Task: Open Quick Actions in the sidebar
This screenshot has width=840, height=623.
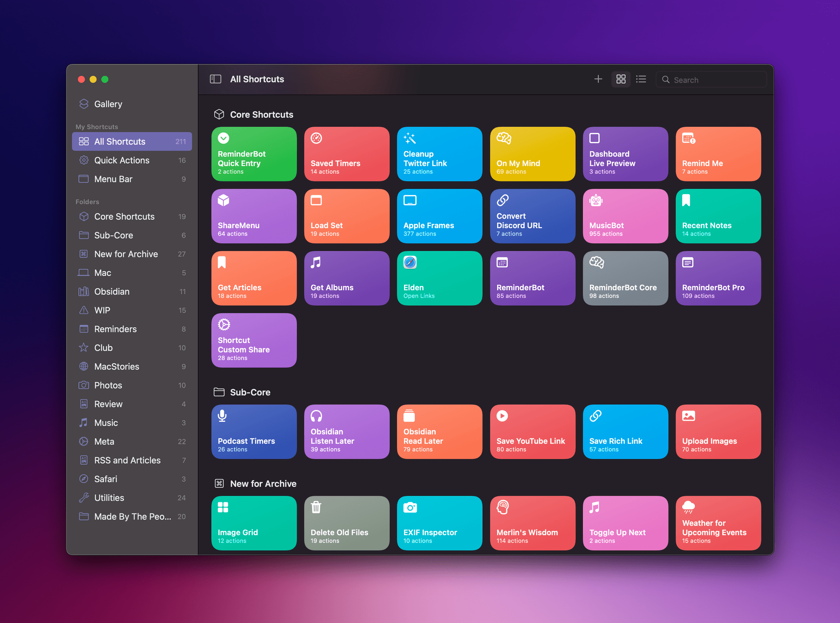Action: point(132,160)
